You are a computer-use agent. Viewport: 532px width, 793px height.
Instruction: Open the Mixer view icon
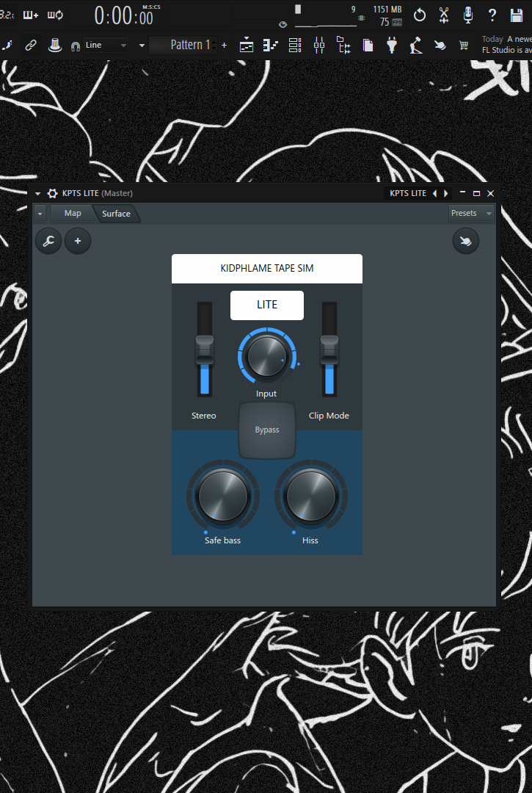coord(319,45)
